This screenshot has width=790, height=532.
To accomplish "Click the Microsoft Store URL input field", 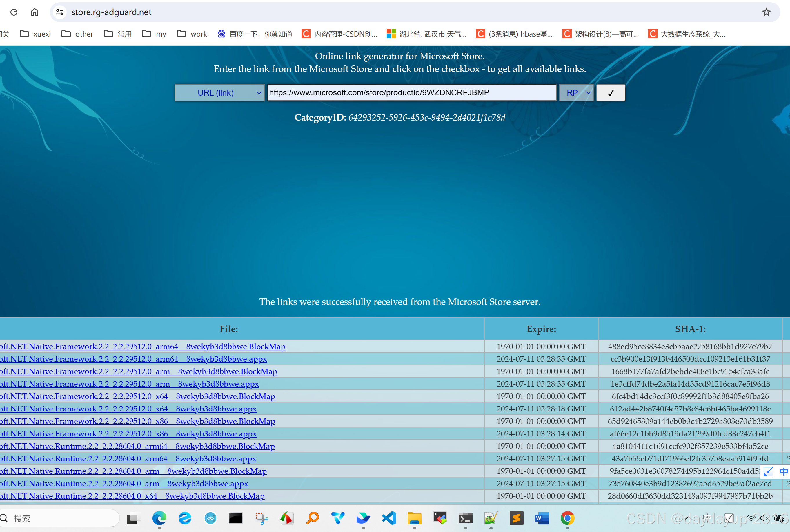I will [411, 93].
